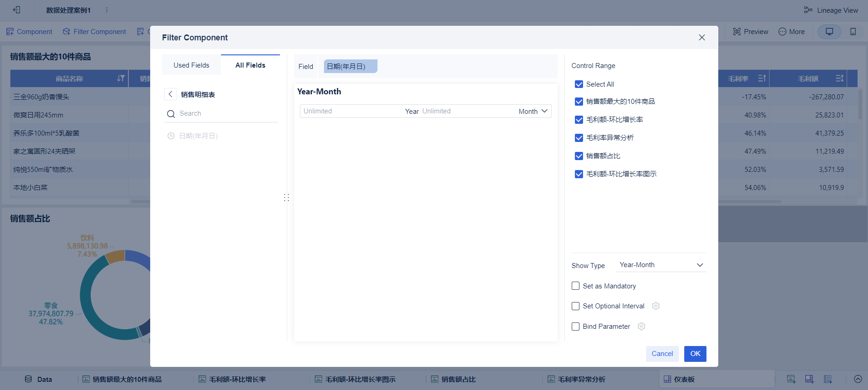868x390 pixels.
Task: Click the sort icon in 商品名称 column header
Action: [121, 78]
